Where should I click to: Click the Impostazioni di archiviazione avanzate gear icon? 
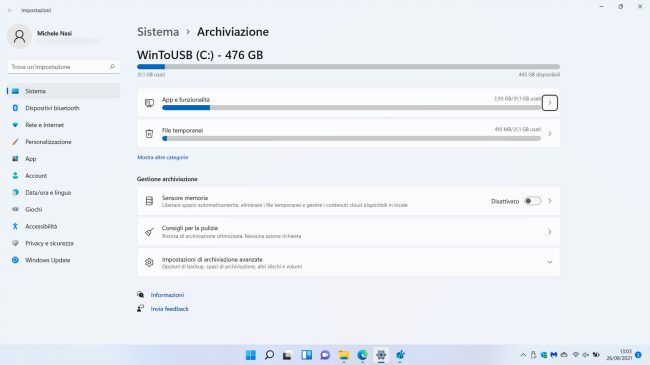(x=149, y=262)
